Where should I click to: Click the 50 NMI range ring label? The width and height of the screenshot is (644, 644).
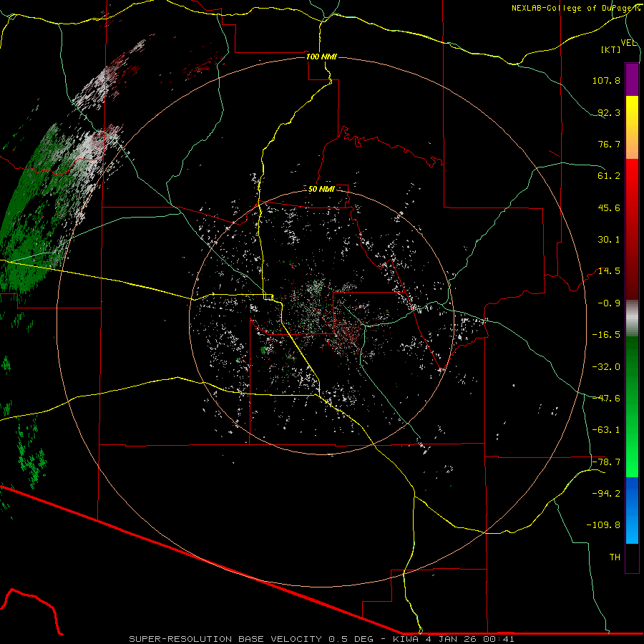(x=321, y=189)
